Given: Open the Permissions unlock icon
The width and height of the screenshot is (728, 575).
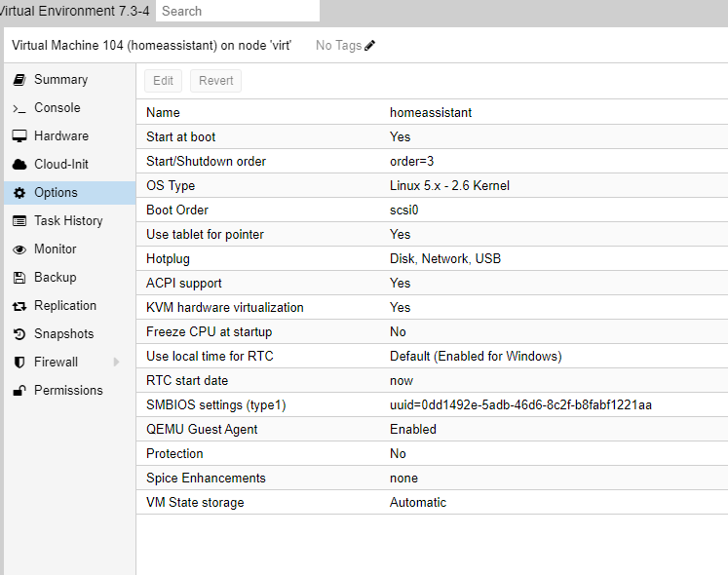Looking at the screenshot, I should 19,391.
